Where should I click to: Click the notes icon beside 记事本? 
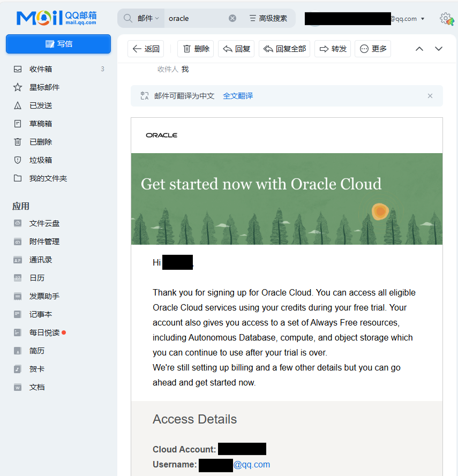click(x=18, y=314)
